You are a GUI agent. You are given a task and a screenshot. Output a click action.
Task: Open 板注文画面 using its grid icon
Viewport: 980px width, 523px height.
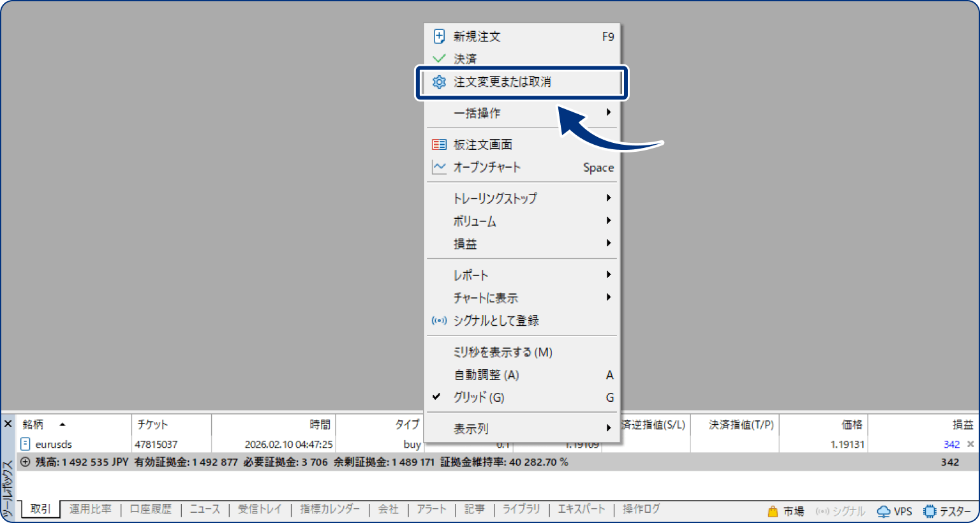click(x=439, y=144)
